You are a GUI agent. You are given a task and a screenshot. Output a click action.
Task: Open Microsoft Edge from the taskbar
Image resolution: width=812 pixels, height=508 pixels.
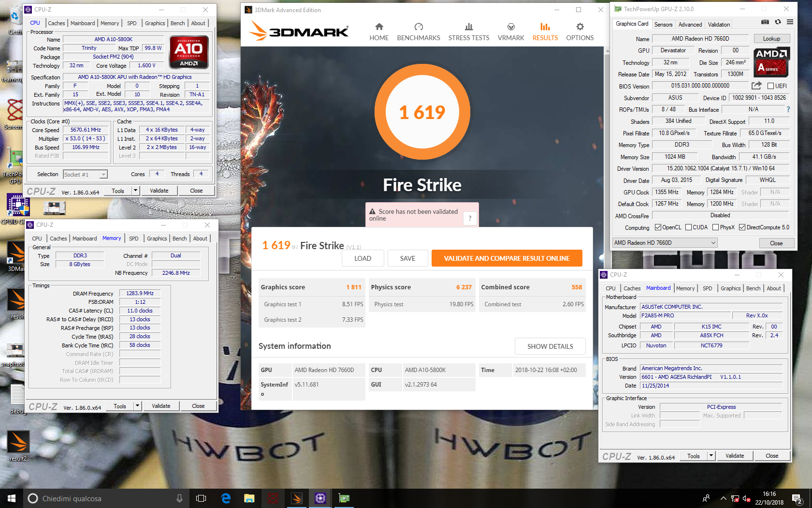coord(226,498)
